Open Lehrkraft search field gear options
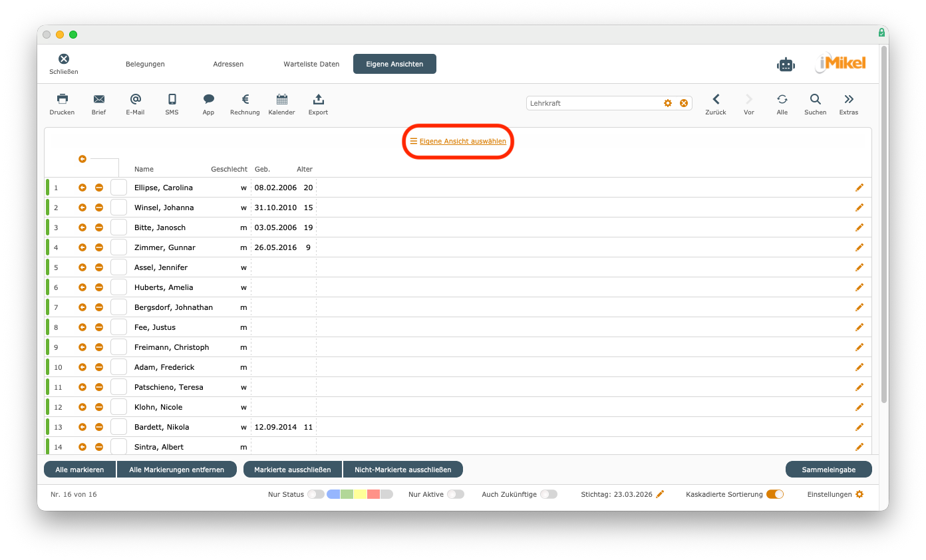 tap(668, 103)
